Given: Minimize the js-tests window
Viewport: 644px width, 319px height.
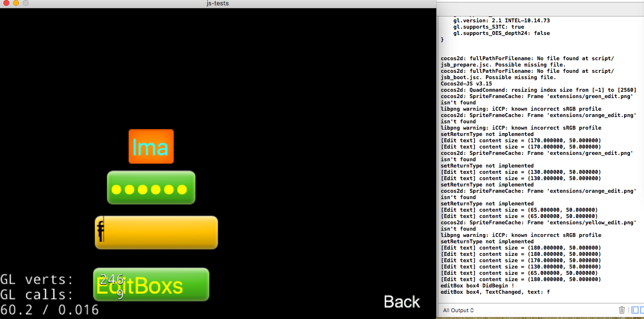Looking at the screenshot, I should (16, 3).
